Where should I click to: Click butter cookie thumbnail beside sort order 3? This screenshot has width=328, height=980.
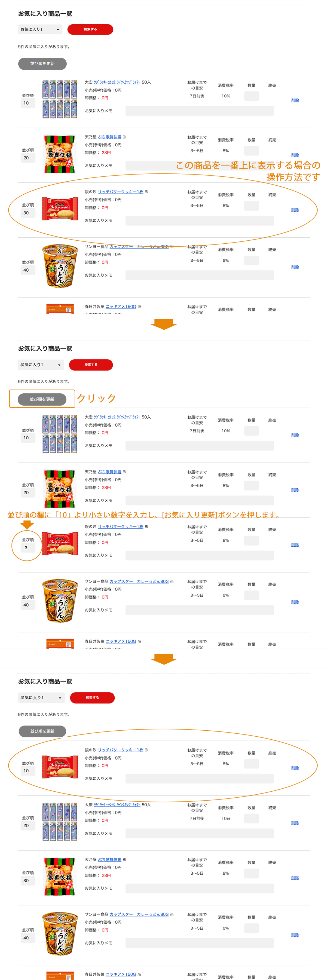(x=60, y=543)
